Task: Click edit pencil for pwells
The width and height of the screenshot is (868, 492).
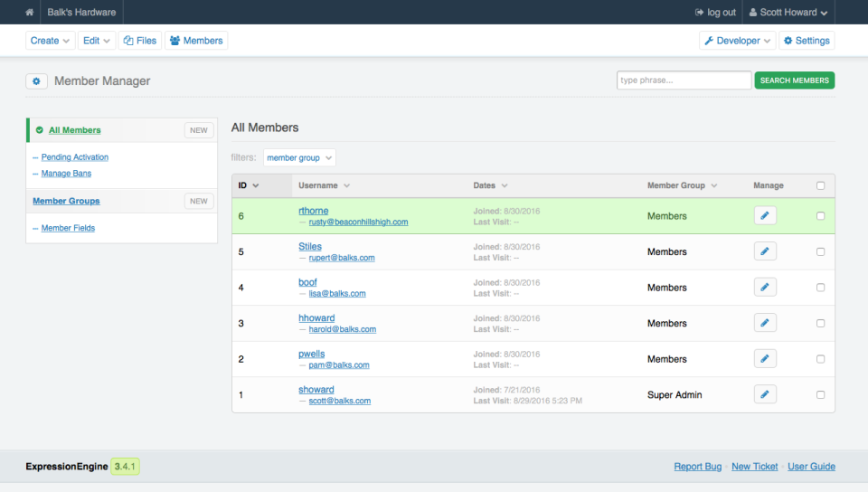Action: point(765,359)
